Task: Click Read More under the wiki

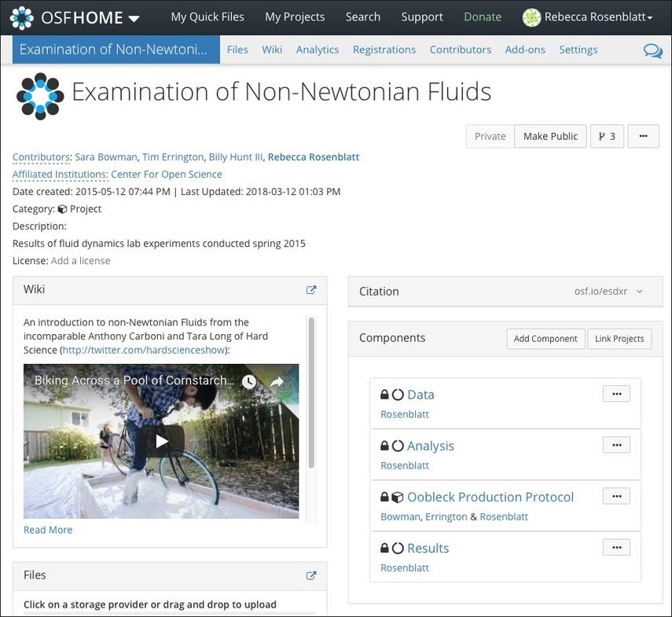Action: 48,530
